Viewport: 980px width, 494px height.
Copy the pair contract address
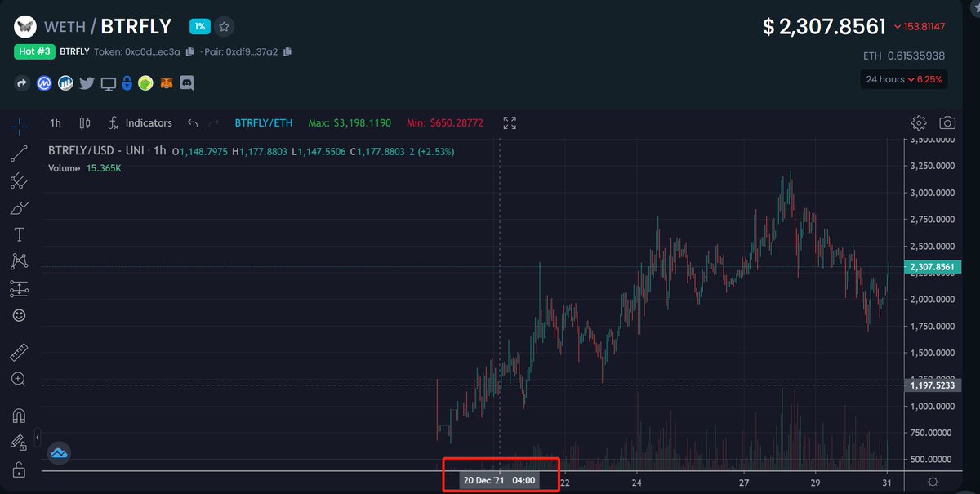(286, 51)
